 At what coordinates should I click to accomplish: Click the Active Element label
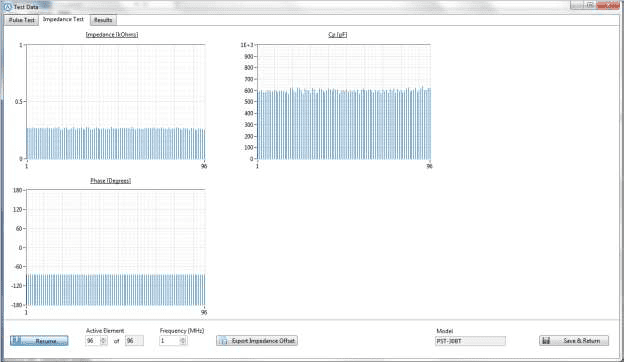pos(105,331)
